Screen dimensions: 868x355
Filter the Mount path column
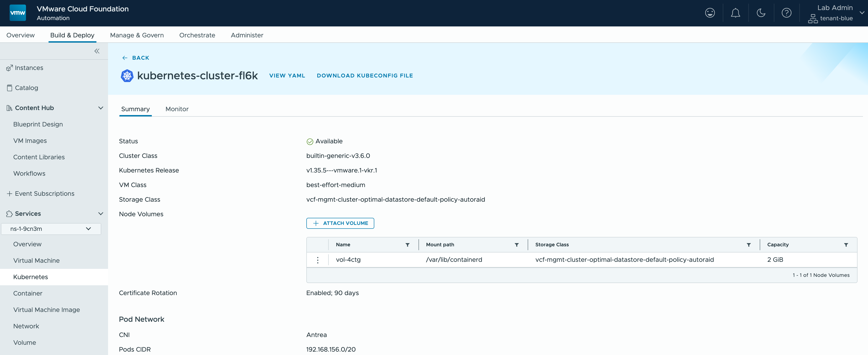coord(517,245)
